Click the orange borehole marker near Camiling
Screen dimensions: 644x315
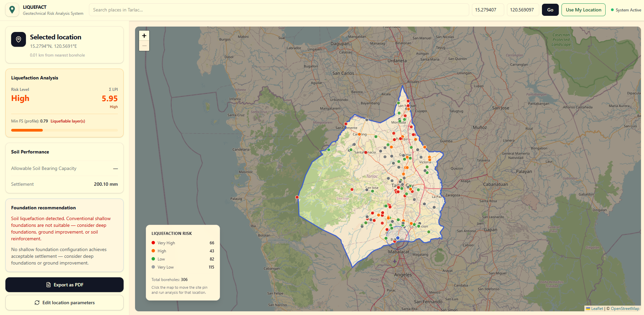(x=360, y=134)
